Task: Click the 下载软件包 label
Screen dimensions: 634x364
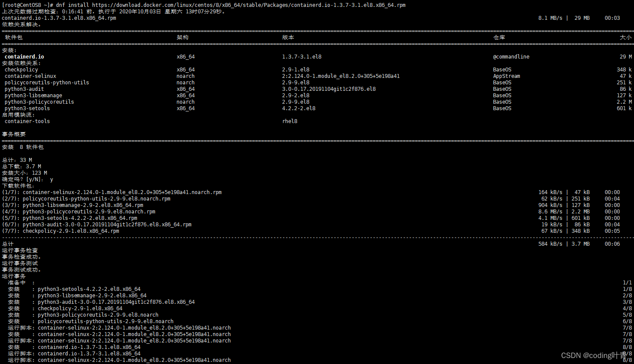Action: pyautogui.click(x=18, y=186)
